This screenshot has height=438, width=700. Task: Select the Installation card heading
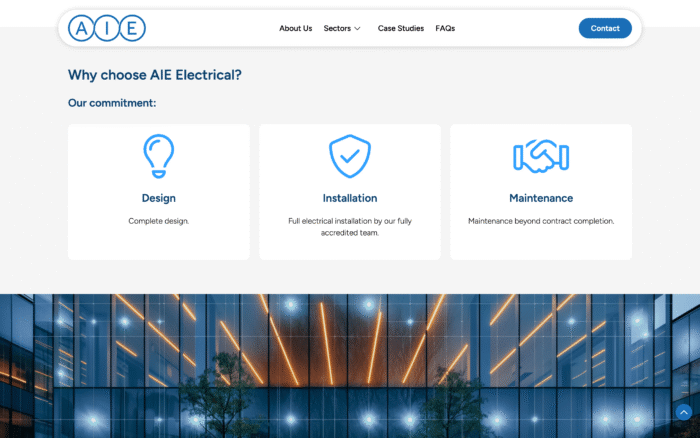tap(350, 198)
